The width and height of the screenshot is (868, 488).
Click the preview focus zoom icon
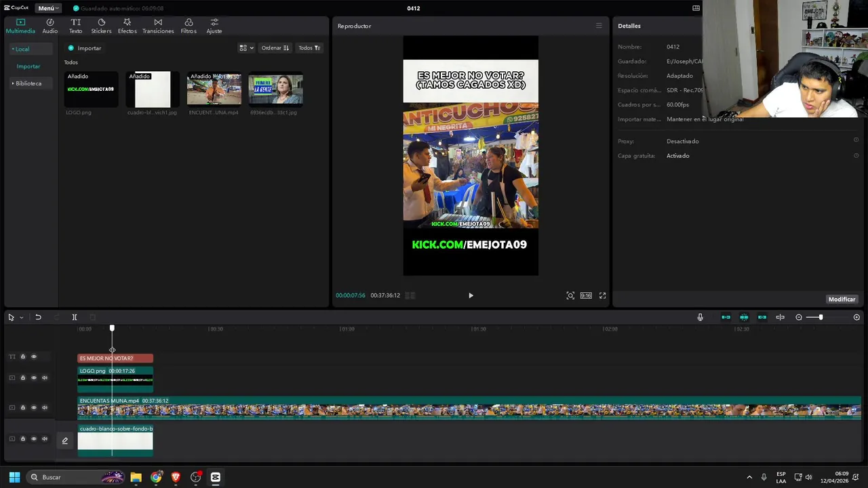(x=570, y=296)
